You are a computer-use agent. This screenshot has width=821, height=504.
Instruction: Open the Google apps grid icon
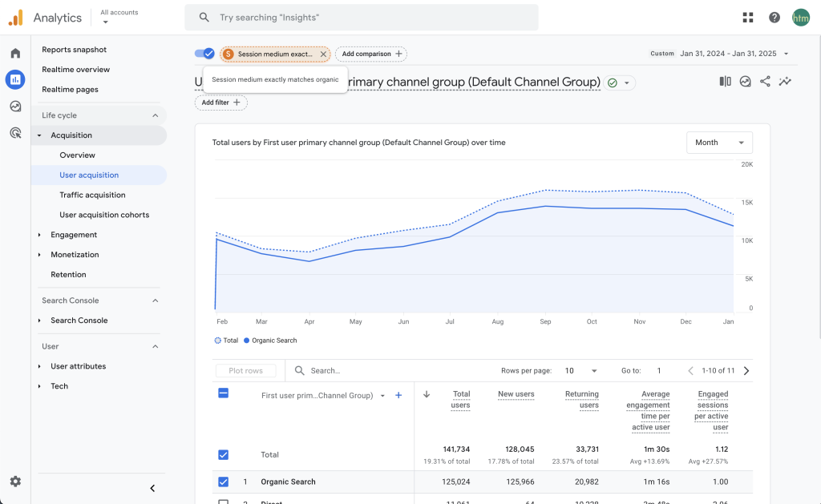[748, 18]
